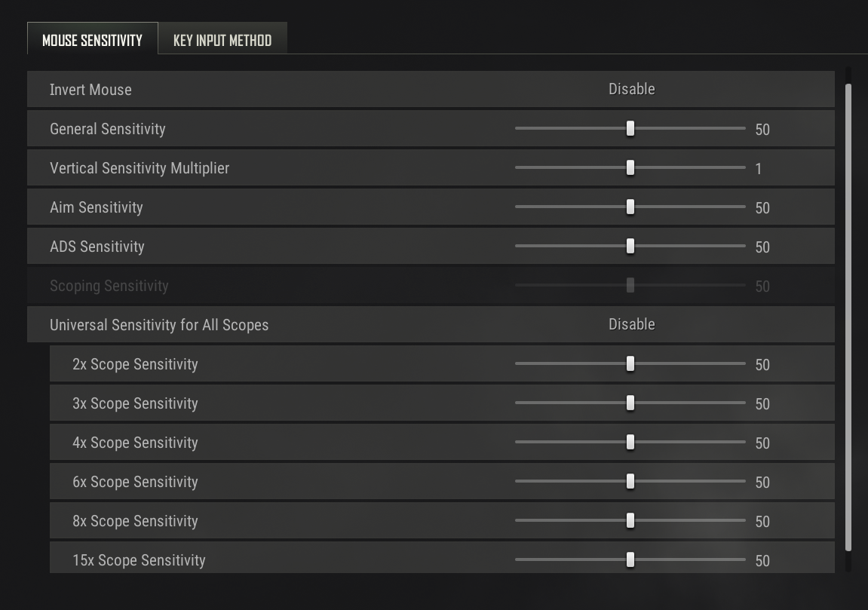
Task: Switch to the Key Input Method tab
Action: 222,40
